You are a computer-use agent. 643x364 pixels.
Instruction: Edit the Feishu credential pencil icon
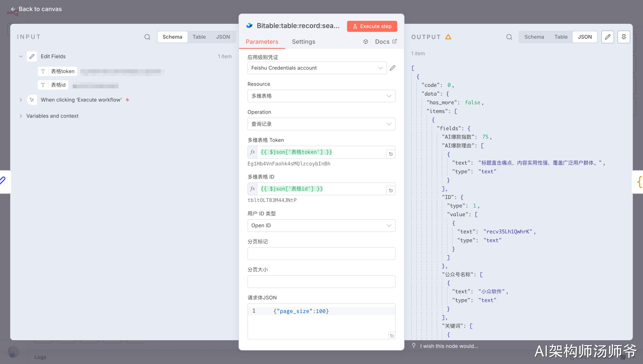393,68
